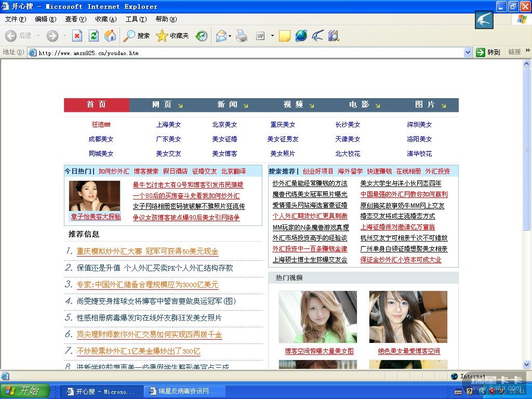Click the Stop loading toolbar icon

coord(77,36)
